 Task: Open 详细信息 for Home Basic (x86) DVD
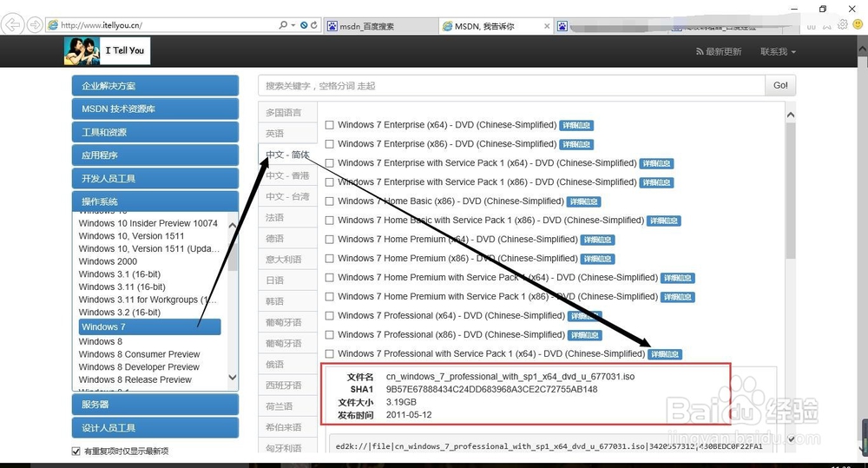[583, 201]
